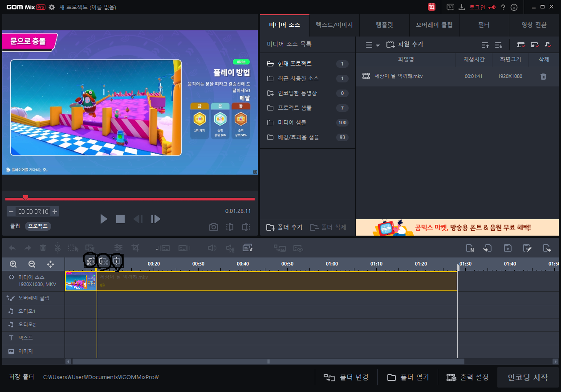561x392 pixels.
Task: Open program info icon
Action: point(514,7)
